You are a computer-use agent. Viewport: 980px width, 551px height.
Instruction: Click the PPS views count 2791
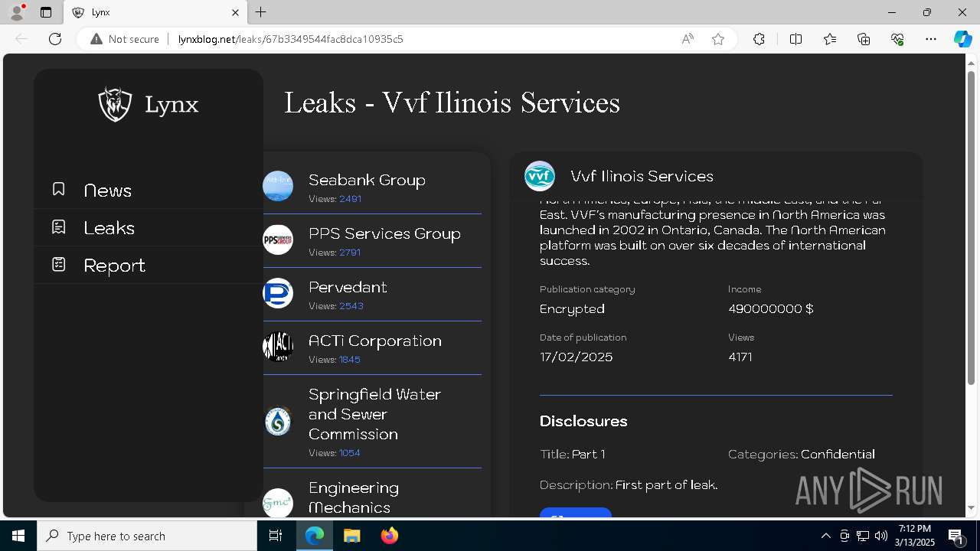point(350,253)
